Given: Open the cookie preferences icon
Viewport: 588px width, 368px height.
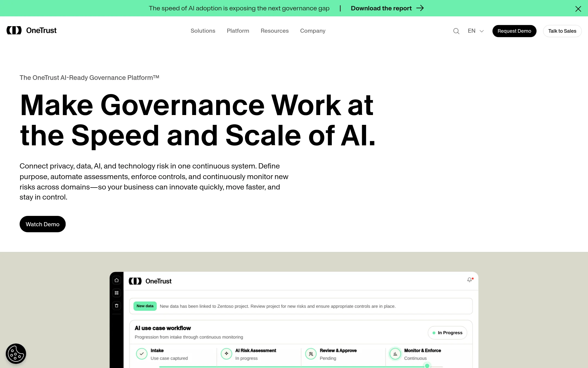Looking at the screenshot, I should (16, 354).
